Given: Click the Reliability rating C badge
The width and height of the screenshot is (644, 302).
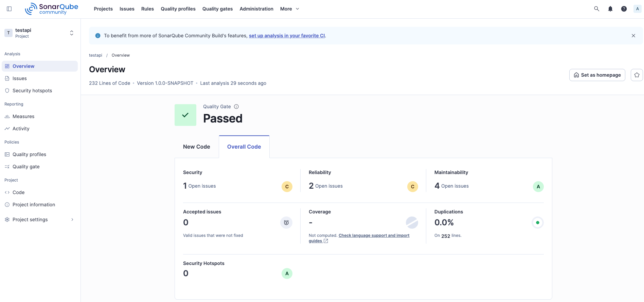Looking at the screenshot, I should (x=413, y=187).
